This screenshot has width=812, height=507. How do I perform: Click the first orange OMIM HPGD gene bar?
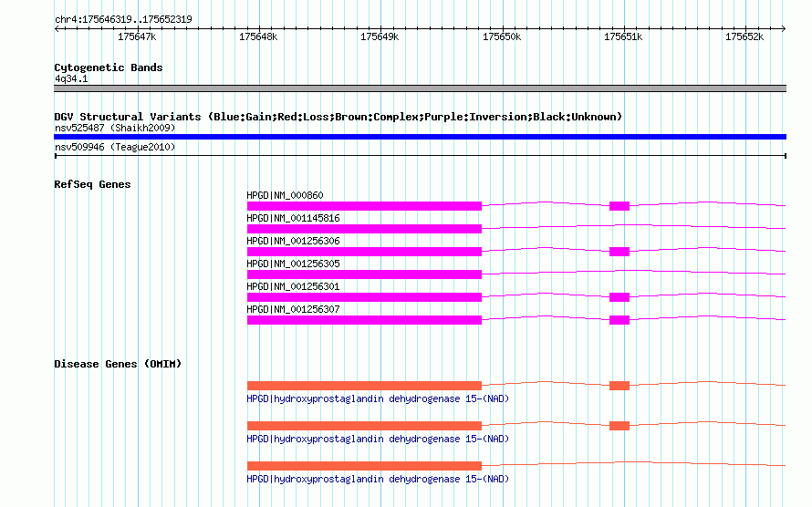(x=364, y=386)
